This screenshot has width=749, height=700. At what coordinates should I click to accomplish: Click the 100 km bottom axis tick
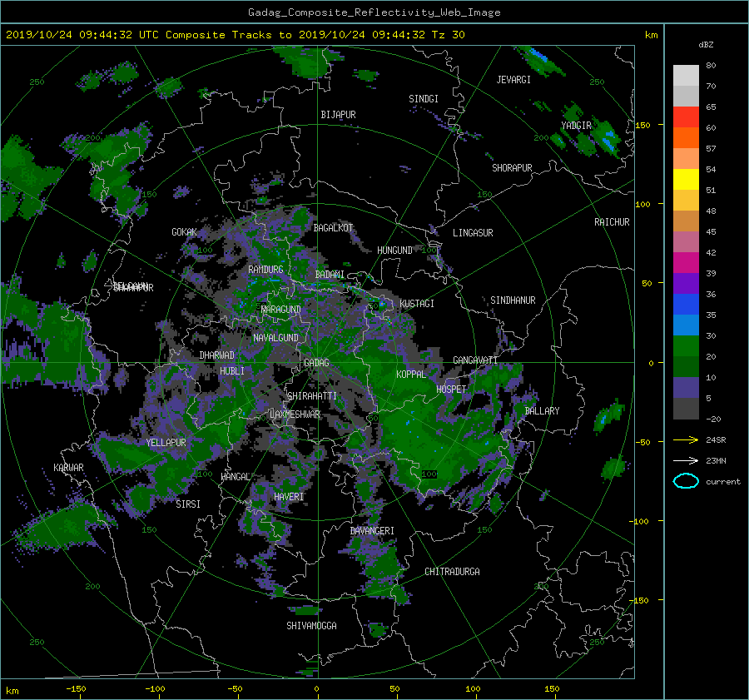tap(473, 688)
